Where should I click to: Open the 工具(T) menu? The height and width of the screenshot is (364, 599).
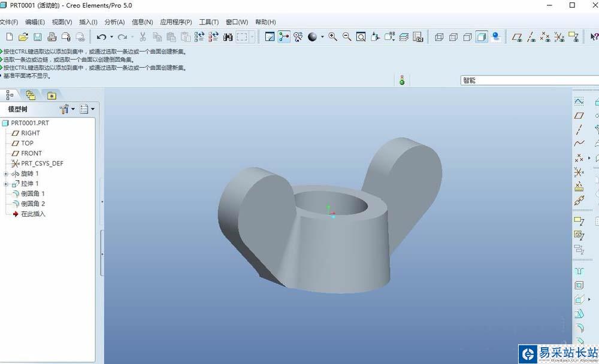click(x=208, y=22)
